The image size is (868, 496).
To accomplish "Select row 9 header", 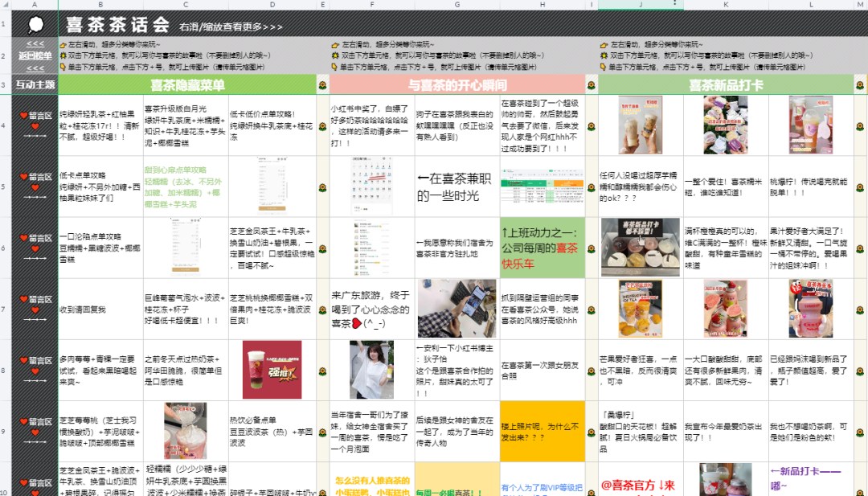I will coord(5,432).
